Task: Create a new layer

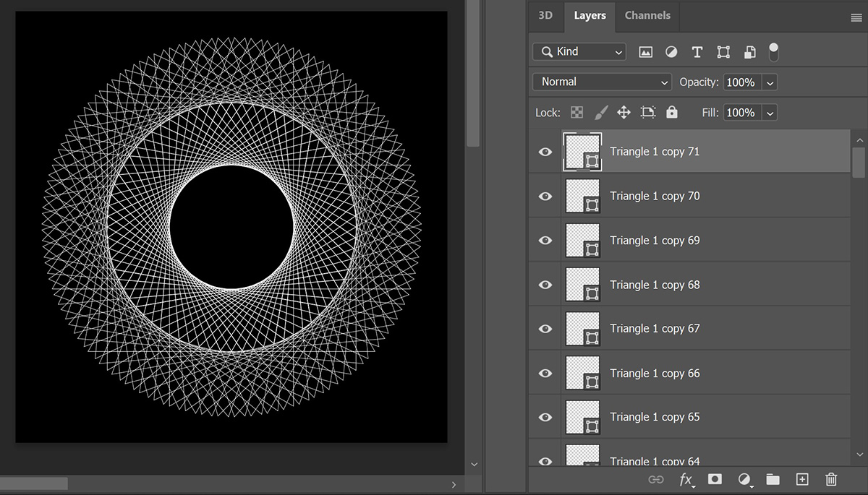Action: [801, 479]
